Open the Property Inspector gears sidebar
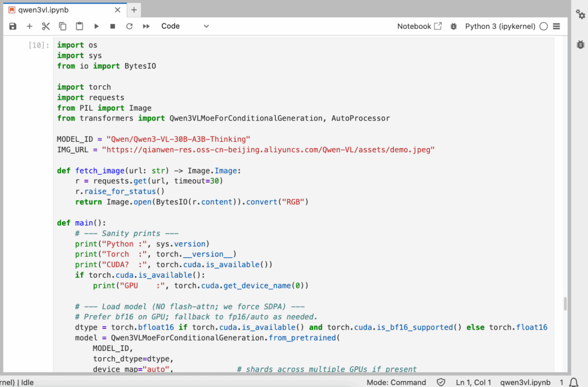 [x=580, y=15]
